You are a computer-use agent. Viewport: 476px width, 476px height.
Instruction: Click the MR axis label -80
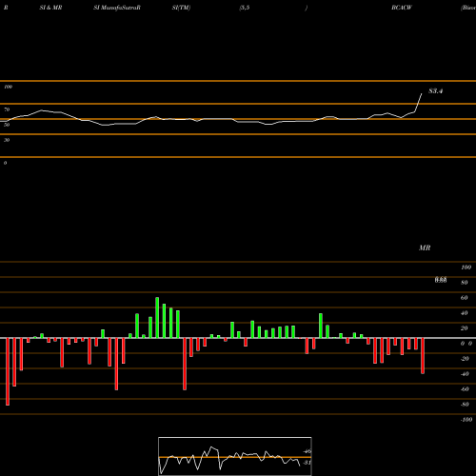(465, 405)
